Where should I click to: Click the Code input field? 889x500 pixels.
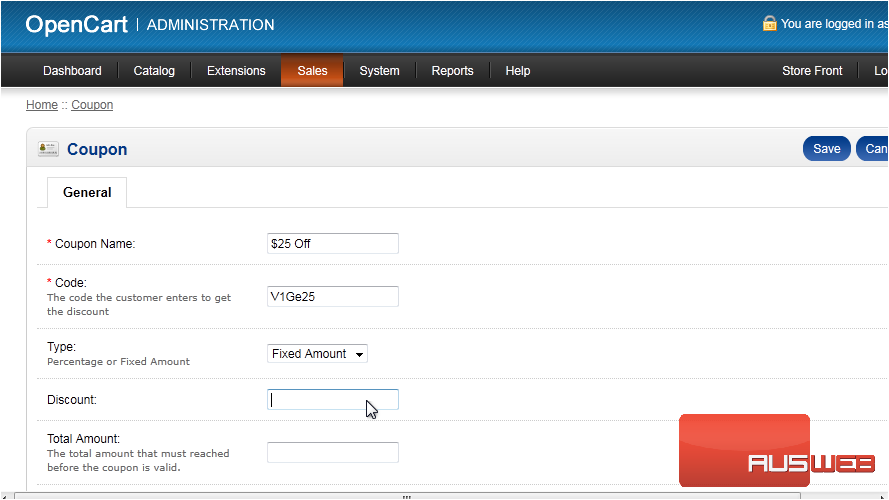(332, 296)
